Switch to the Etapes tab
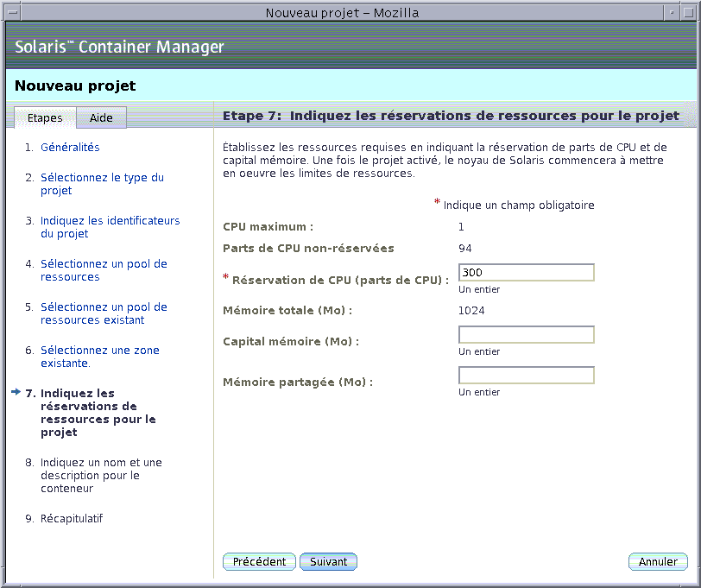The height and width of the screenshot is (588, 701). click(x=45, y=117)
